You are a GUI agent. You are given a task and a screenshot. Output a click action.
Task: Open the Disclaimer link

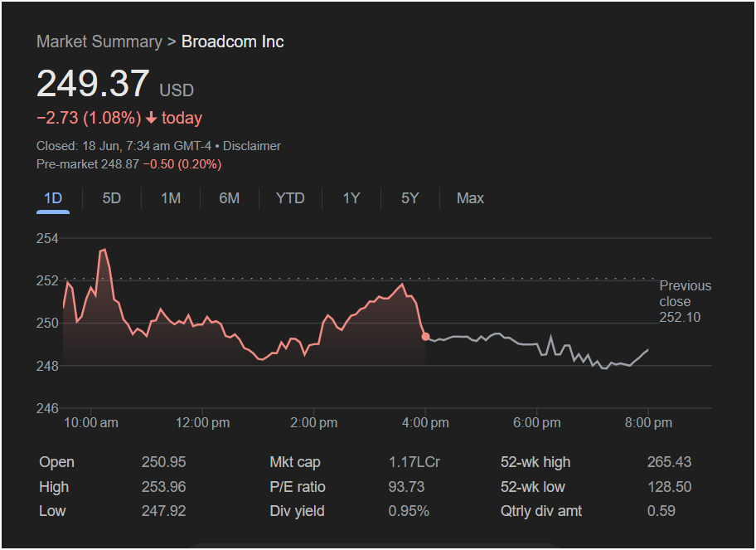[x=252, y=146]
